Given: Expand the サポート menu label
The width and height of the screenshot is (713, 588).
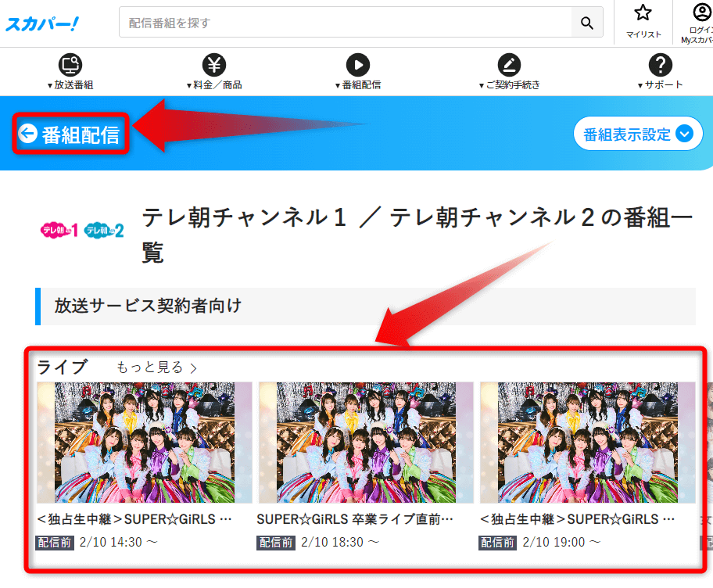Looking at the screenshot, I should pyautogui.click(x=661, y=85).
